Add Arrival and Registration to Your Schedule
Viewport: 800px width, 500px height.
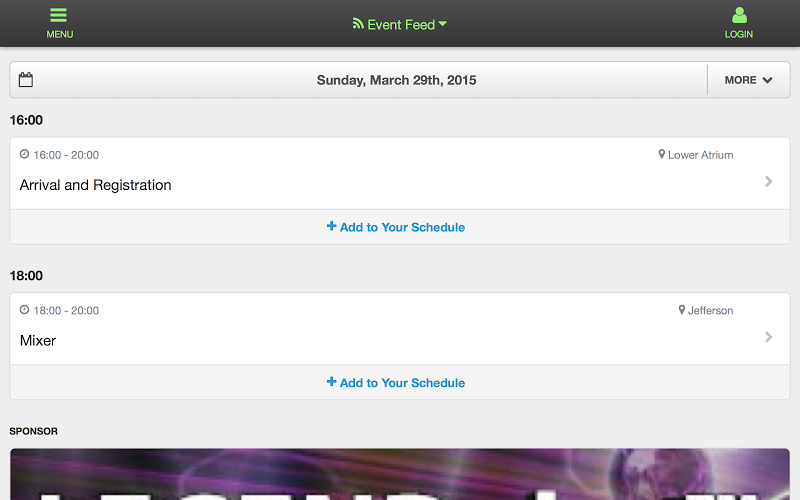point(396,227)
